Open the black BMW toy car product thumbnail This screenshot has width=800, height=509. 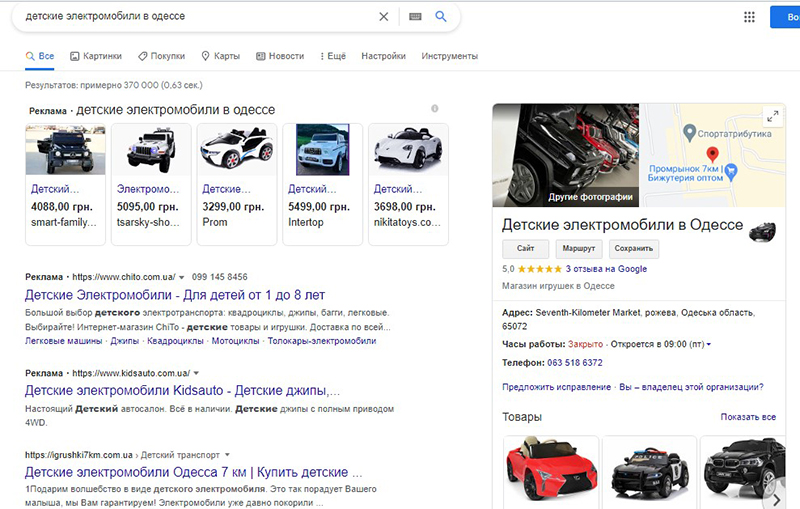pyautogui.click(x=743, y=472)
